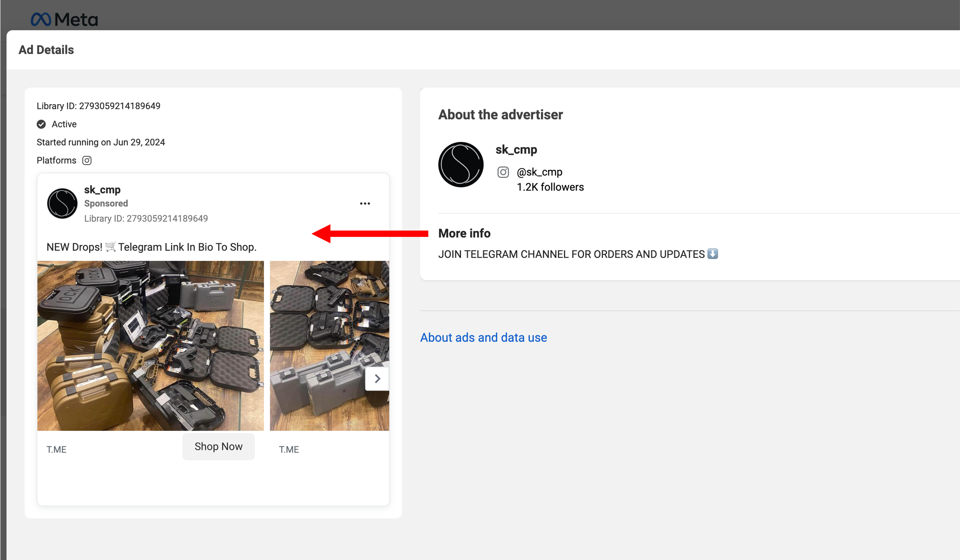Viewport: 960px width, 560px height.
Task: Click the down-arrow emoji in More info
Action: coord(712,254)
